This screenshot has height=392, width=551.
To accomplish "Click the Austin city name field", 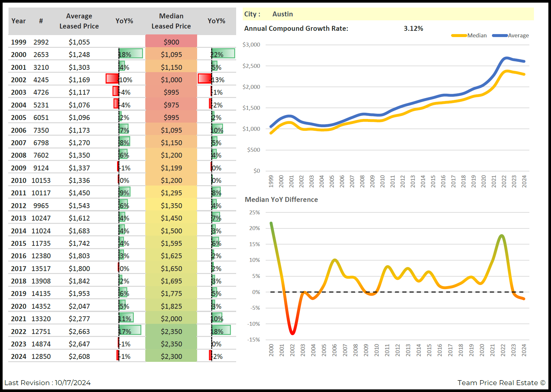I will pyautogui.click(x=282, y=14).
